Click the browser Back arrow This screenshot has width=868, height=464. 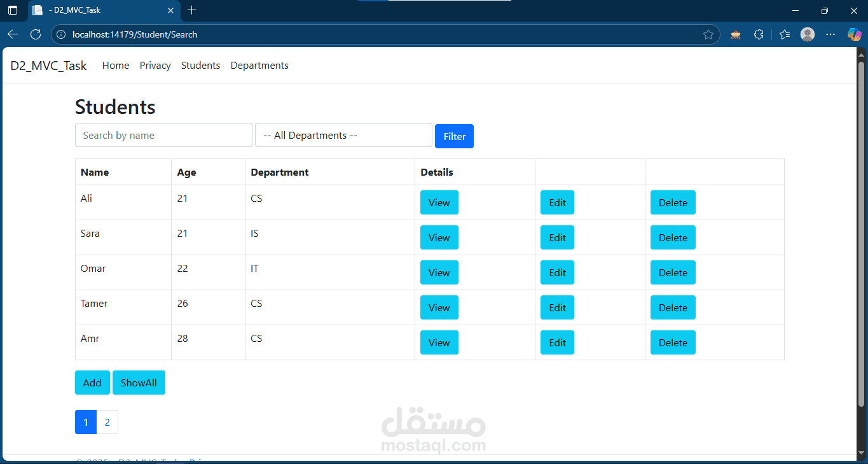point(13,34)
